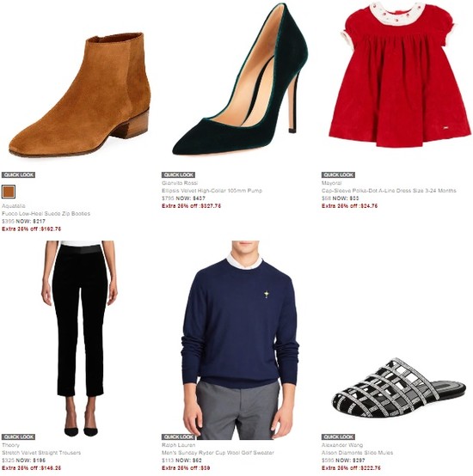Open Fuoco Low-Heel Suede Zip Booties link
Viewport: 473px width, 476px height.
(x=46, y=213)
